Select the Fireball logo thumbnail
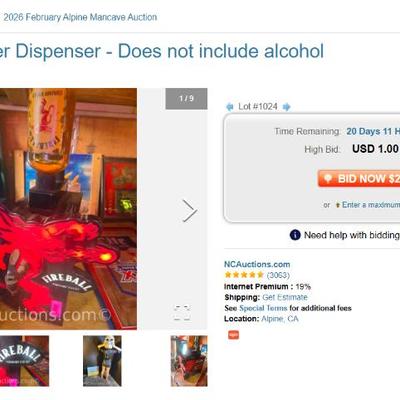The image size is (400, 400). 24,361
